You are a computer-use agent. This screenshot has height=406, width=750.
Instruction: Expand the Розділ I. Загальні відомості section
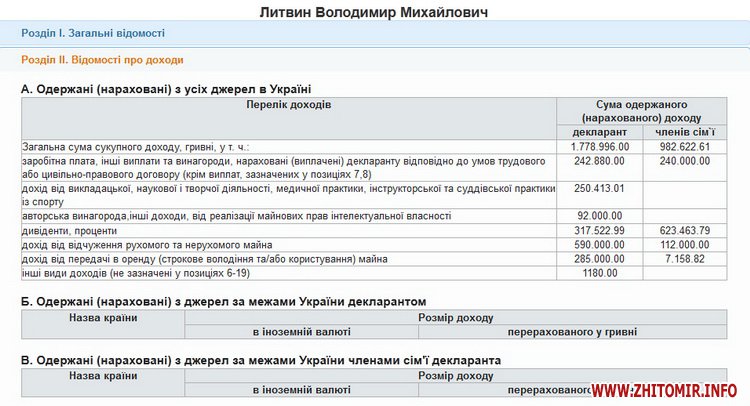click(x=93, y=34)
